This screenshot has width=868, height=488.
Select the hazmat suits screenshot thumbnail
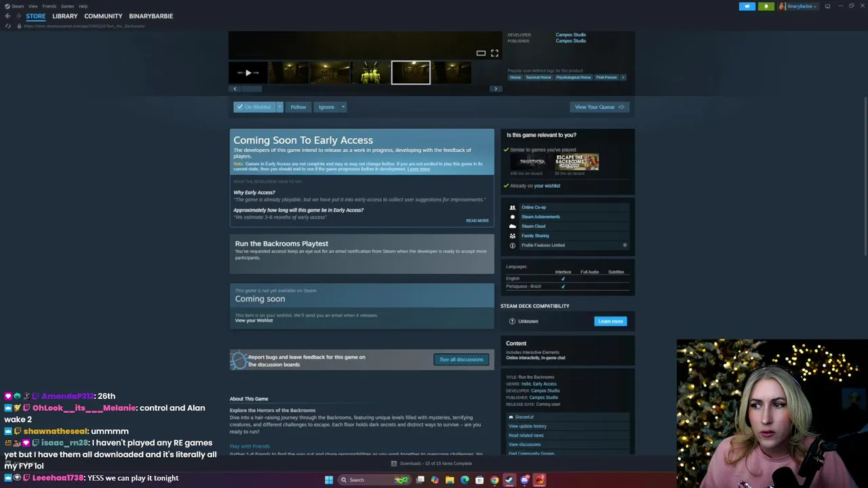pos(370,73)
